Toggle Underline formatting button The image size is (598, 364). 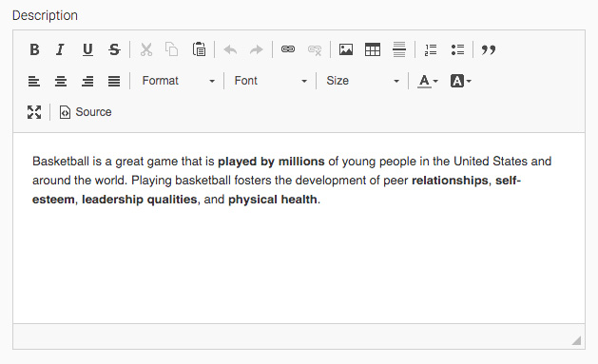point(87,49)
